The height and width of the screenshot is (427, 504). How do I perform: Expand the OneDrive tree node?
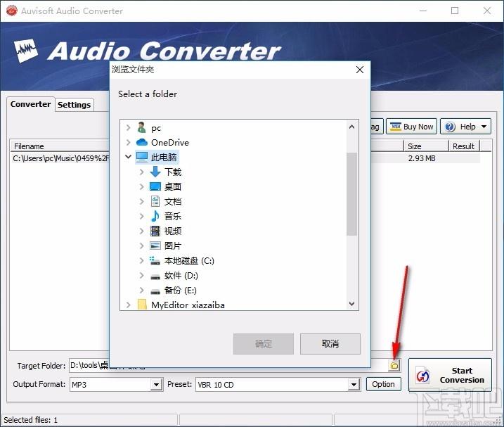128,142
